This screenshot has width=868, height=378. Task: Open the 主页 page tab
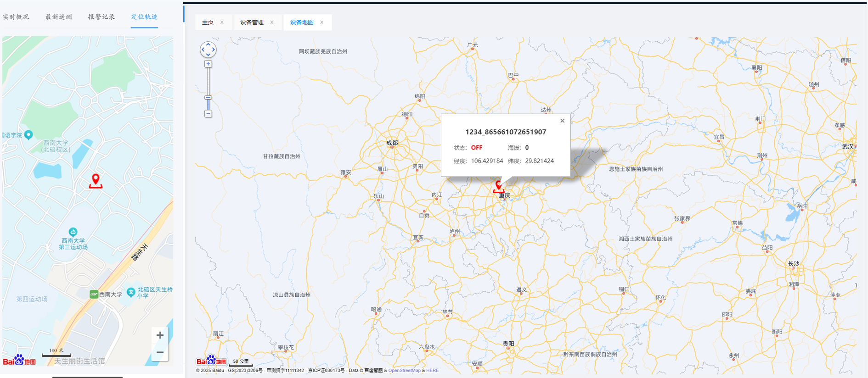point(208,22)
